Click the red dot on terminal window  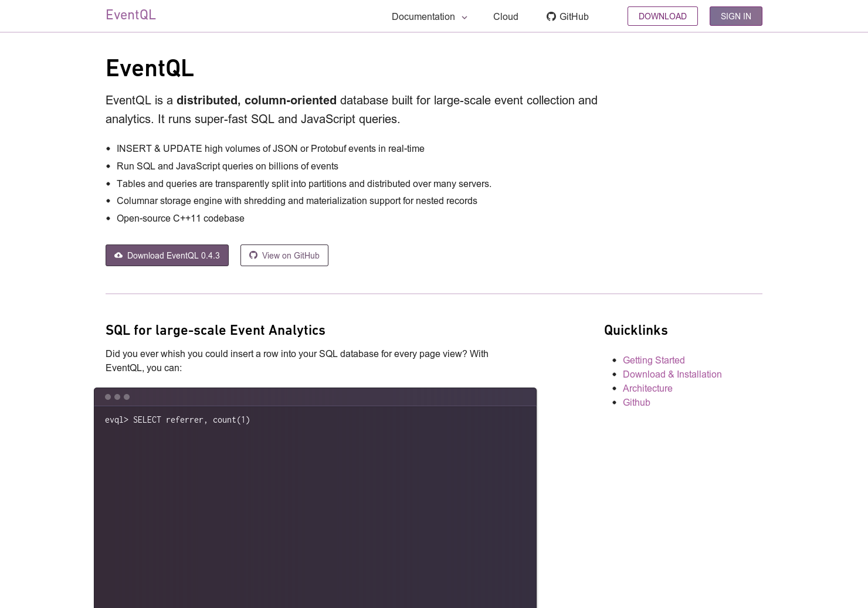click(x=108, y=396)
